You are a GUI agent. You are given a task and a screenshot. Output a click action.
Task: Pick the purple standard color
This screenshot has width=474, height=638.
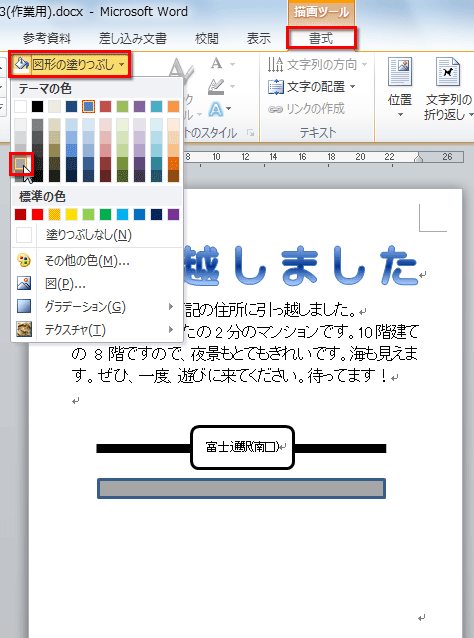click(x=173, y=214)
